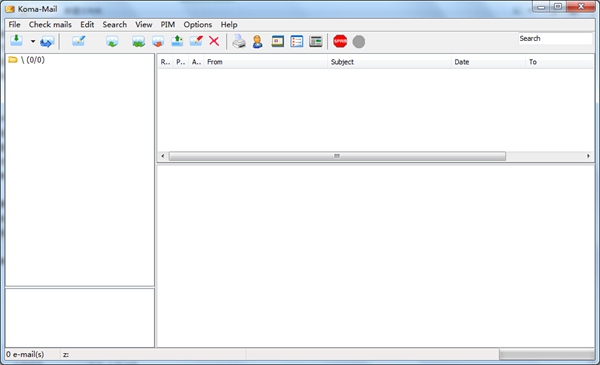Open the PIM menu
Viewport: 600px width, 365px height.
(168, 24)
